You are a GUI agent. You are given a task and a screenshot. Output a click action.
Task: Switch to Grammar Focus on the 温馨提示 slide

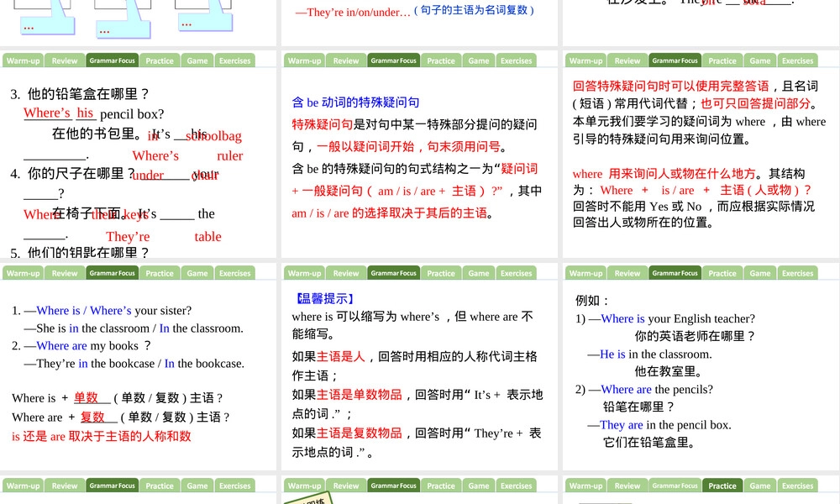pyautogui.click(x=393, y=273)
